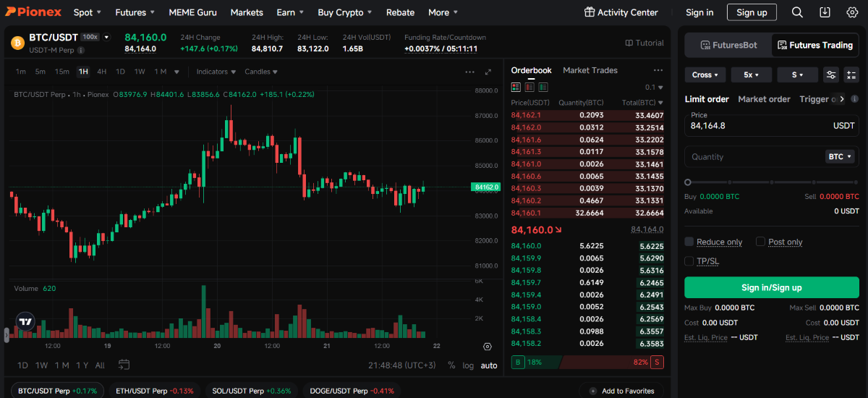Select the 4H chart timeframe
Viewport: 868px width, 398px height.
[102, 72]
